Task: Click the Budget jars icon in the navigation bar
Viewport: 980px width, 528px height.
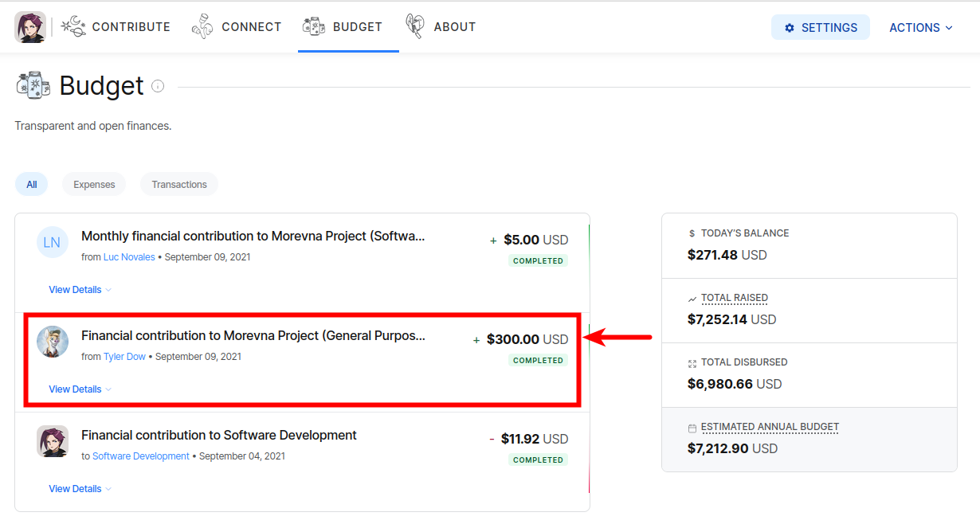Action: (x=315, y=26)
